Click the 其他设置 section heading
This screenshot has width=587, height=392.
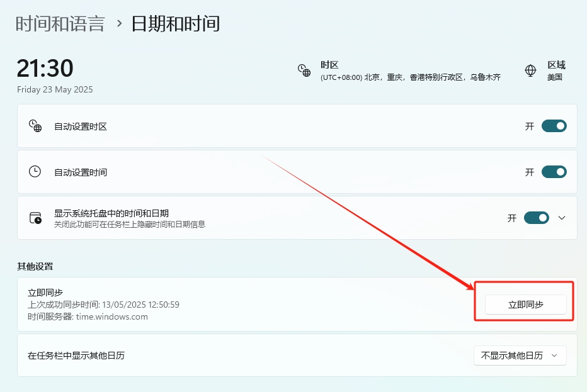click(35, 266)
